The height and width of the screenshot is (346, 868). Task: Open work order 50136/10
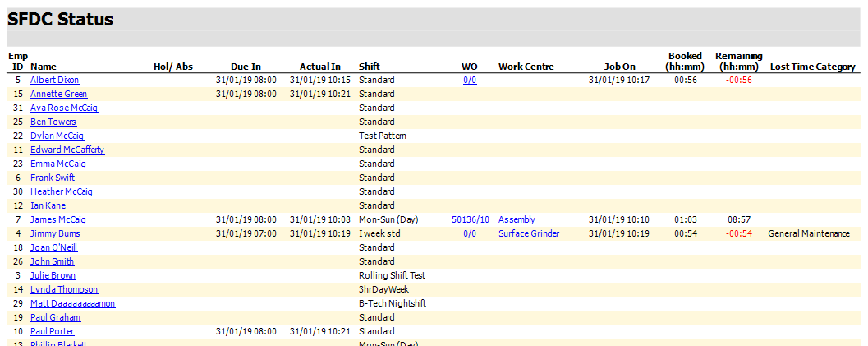tap(471, 219)
